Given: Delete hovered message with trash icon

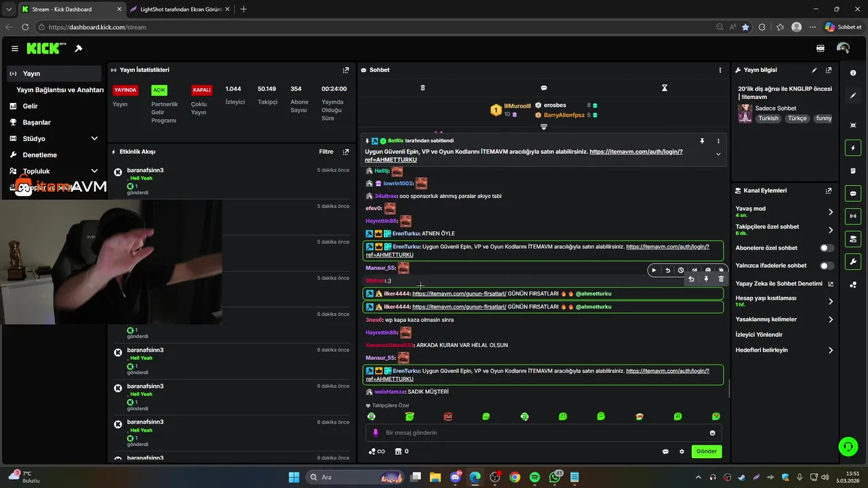Looking at the screenshot, I should [721, 279].
